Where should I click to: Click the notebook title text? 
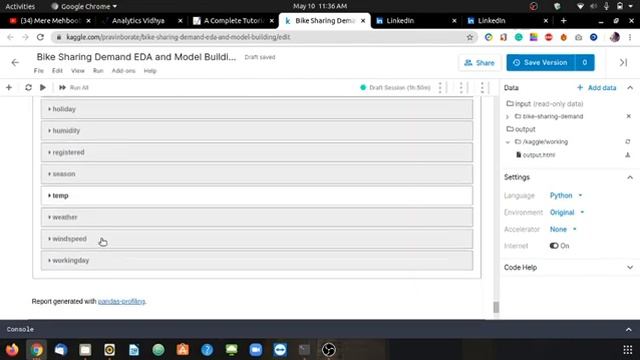136,57
